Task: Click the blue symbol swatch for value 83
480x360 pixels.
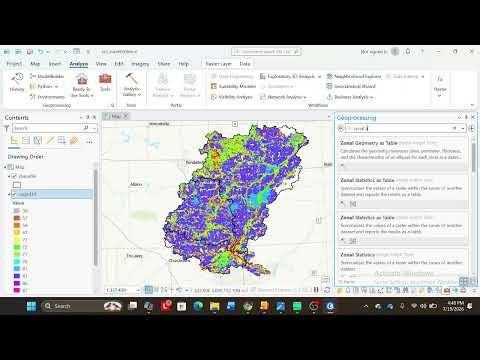Action: (17, 276)
